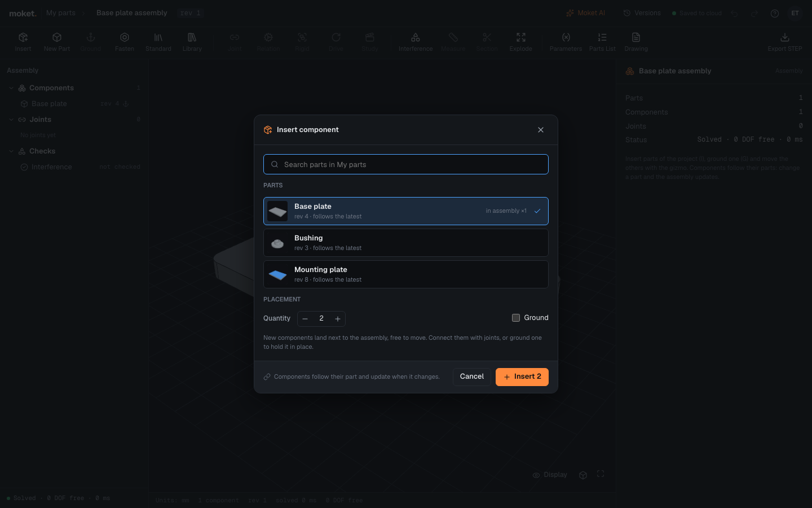812x508 pixels.
Task: Cancel the Insert component dialog
Action: (472, 377)
